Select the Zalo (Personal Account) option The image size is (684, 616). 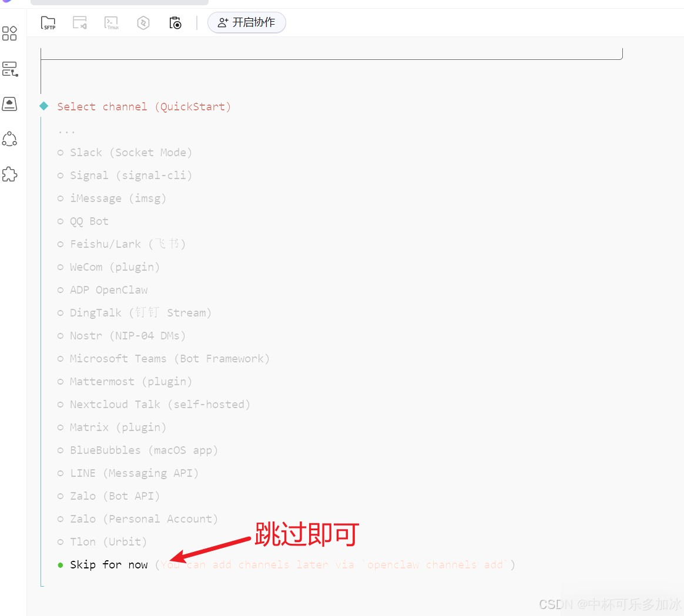(138, 519)
